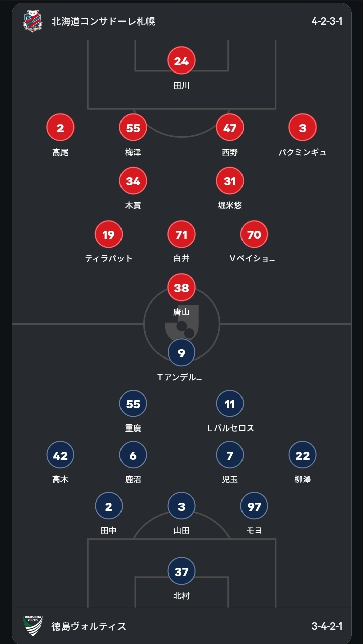
Task: Tap the Hokkaido Consadole Sapporo club crest
Action: click(x=33, y=21)
